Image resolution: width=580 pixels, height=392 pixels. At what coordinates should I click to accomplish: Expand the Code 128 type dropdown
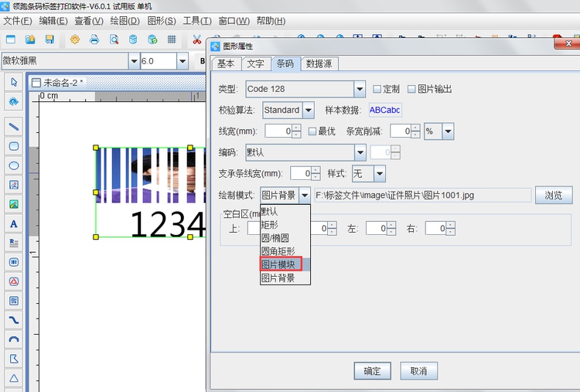point(359,89)
